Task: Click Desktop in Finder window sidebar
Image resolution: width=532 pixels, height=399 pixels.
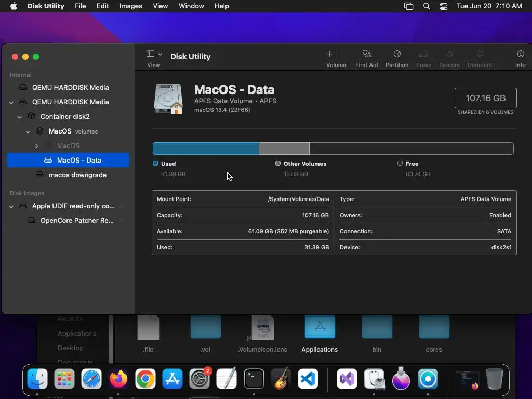Action: [71, 348]
